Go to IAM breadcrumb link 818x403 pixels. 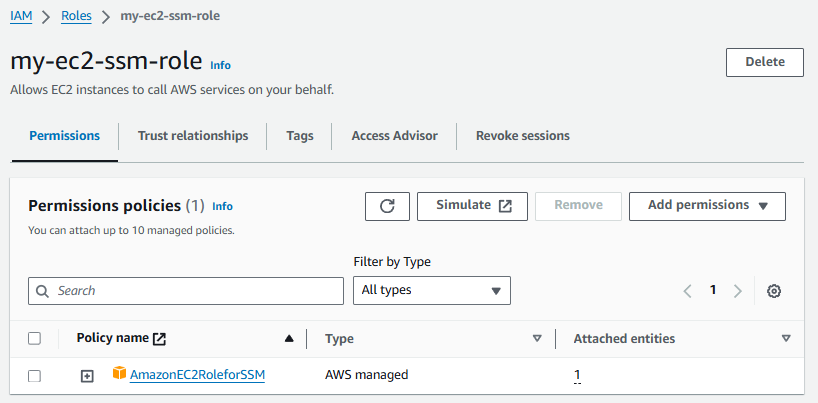(x=21, y=16)
